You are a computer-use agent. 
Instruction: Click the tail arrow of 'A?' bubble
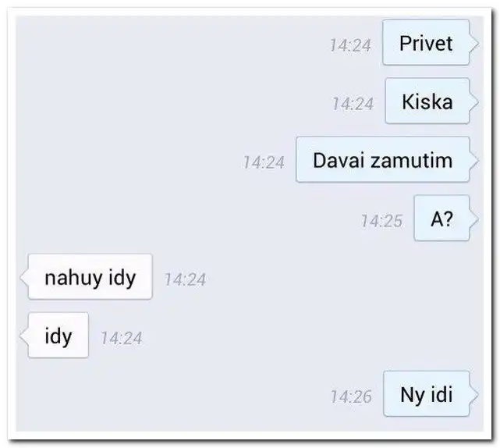[473, 219]
